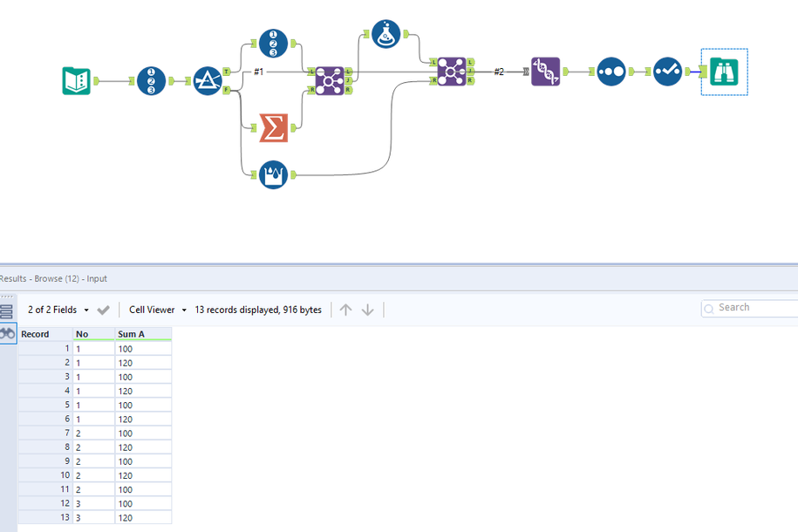Open the 2 of 2 Fields dropdown
Viewport: 798px width, 532px height.
58,310
